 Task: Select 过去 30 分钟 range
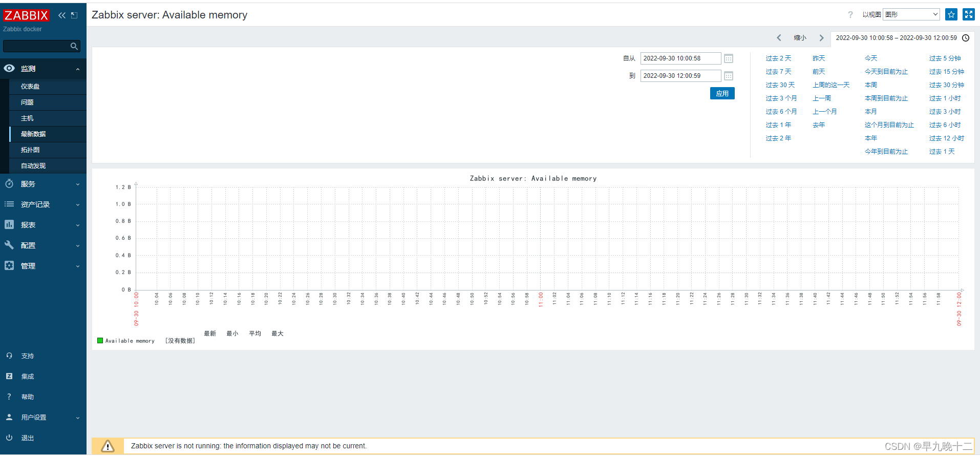(947, 85)
